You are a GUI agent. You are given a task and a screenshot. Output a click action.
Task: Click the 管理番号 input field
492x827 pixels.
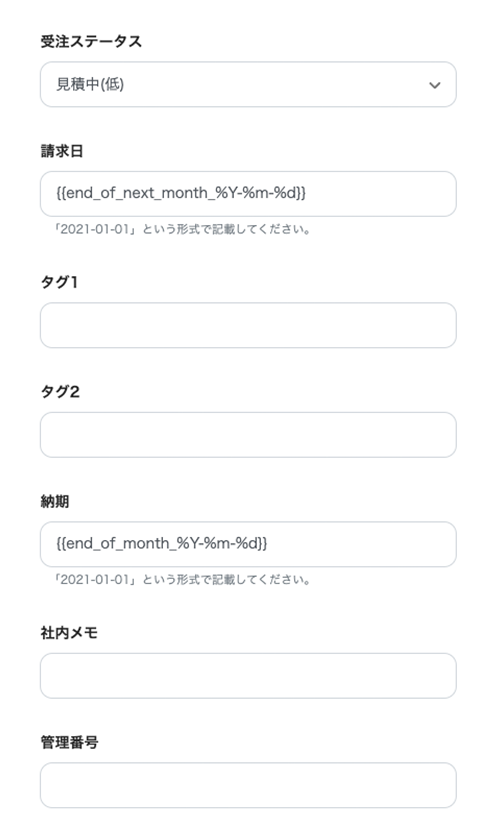click(248, 785)
